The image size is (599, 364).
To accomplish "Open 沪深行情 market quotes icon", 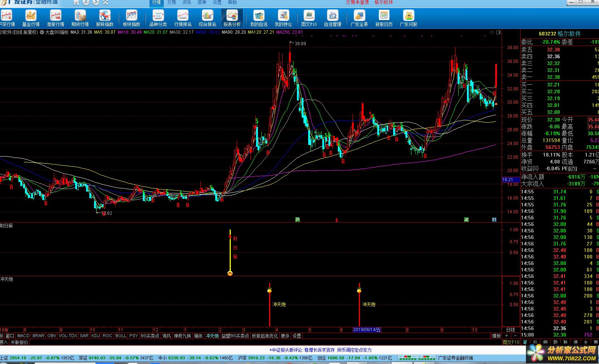I will pos(7,18).
